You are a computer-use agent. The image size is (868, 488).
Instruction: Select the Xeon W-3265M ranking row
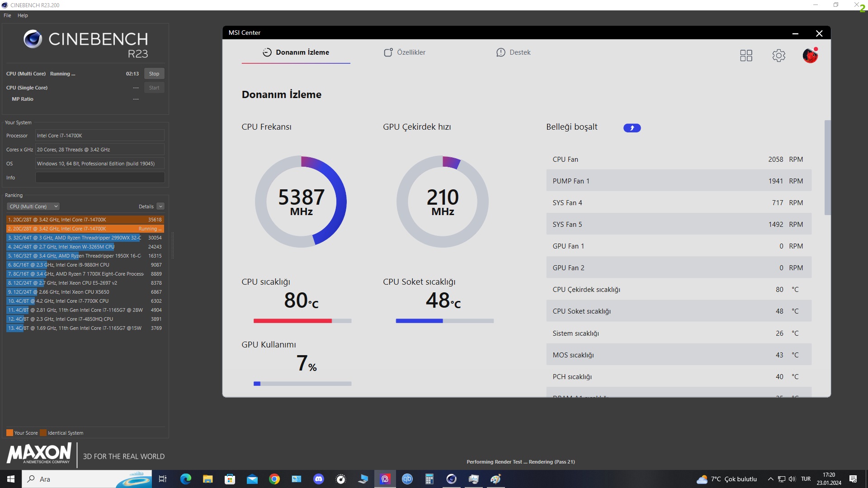pos(85,247)
